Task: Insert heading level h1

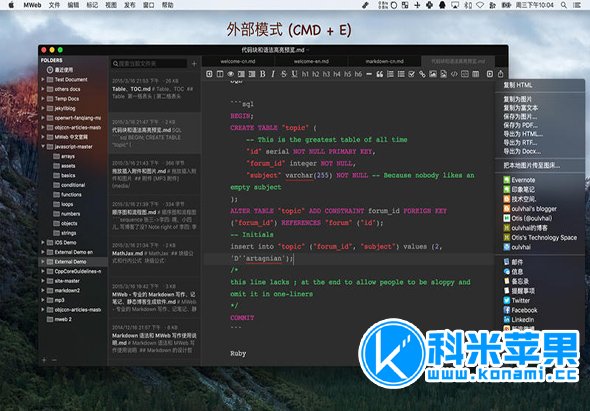Action: (x=305, y=74)
